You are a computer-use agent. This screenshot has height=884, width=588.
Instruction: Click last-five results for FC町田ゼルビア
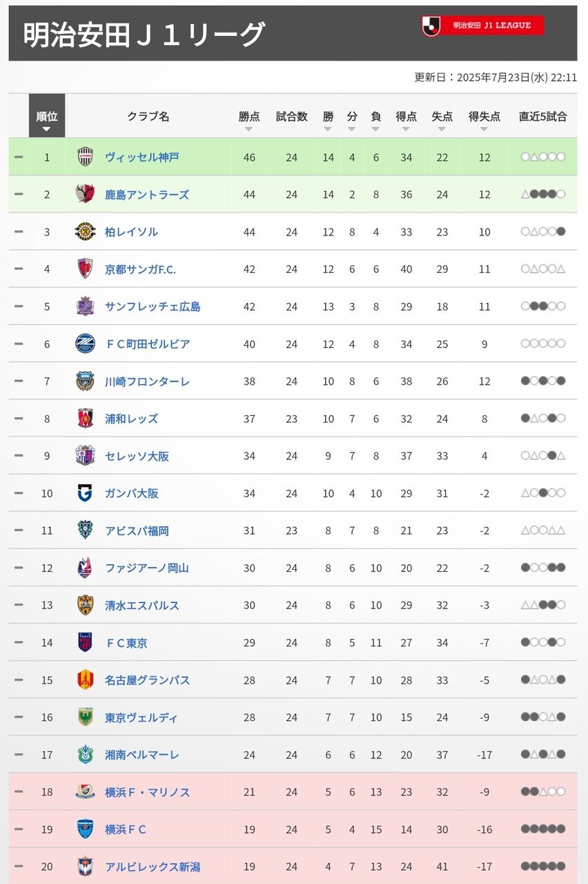[543, 343]
